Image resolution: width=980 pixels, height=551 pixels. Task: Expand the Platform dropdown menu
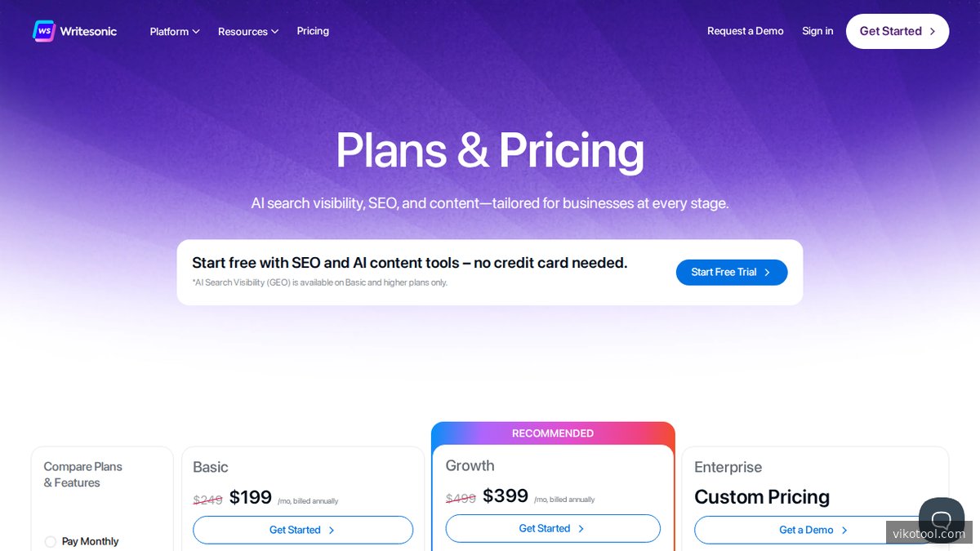tap(175, 31)
